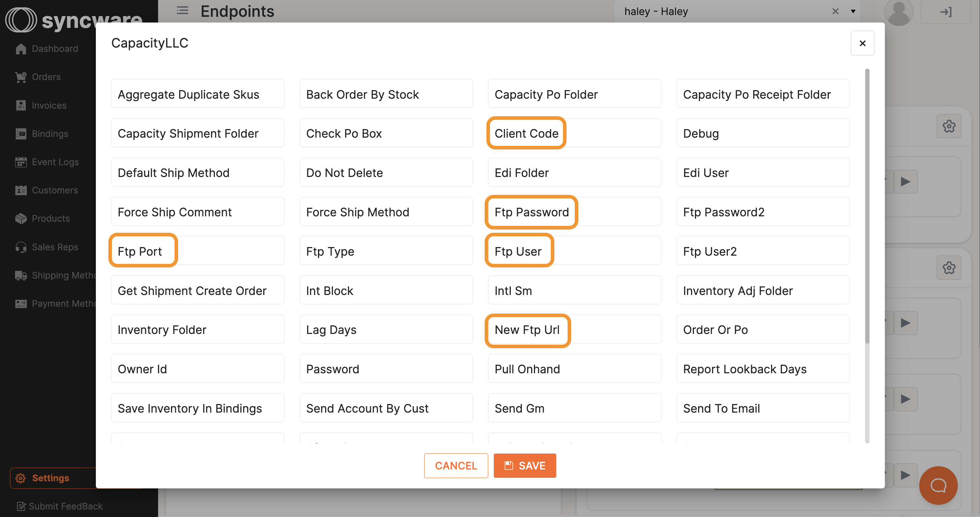This screenshot has height=517, width=980.
Task: Open the endpoint settings gear icon
Action: point(949,126)
